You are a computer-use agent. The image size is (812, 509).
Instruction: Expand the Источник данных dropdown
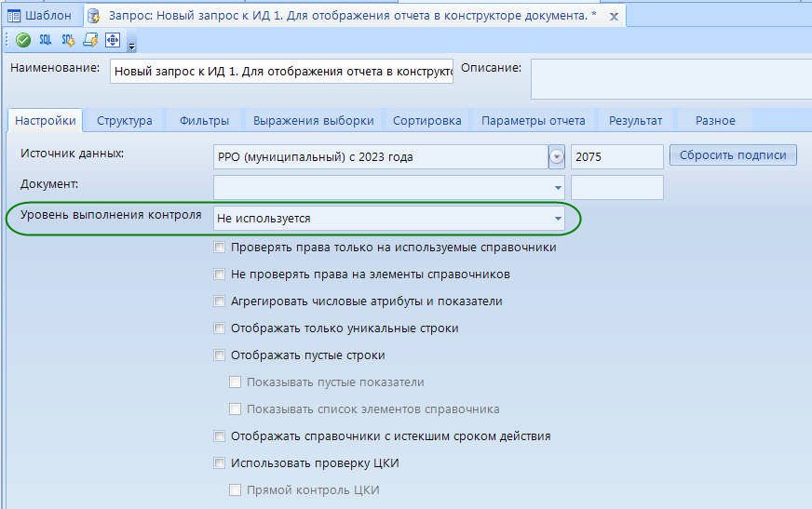coord(557,157)
